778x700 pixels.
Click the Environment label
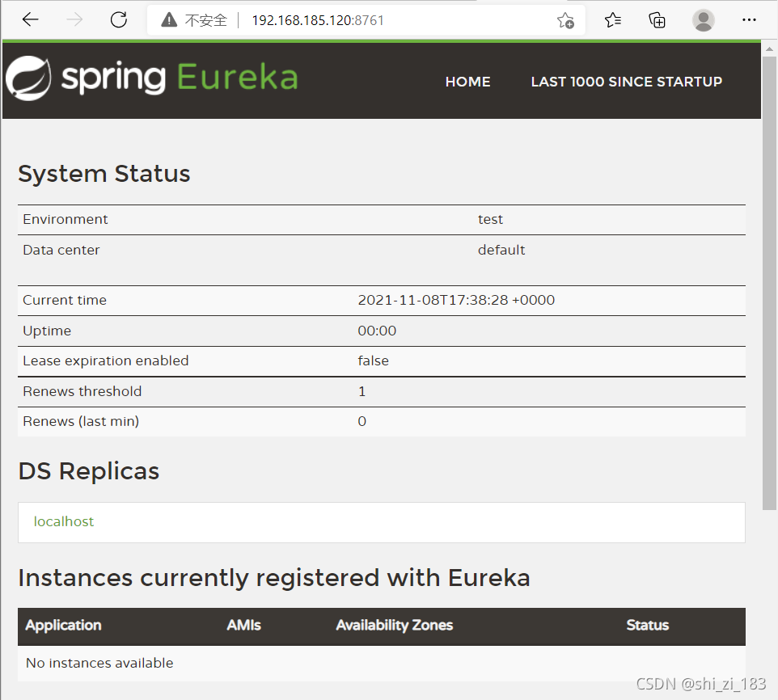pyautogui.click(x=65, y=219)
